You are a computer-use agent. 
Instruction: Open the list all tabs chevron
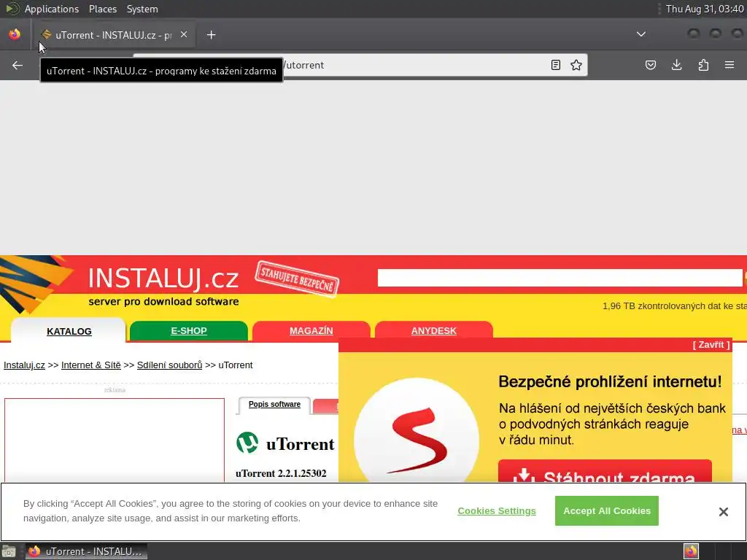(641, 34)
